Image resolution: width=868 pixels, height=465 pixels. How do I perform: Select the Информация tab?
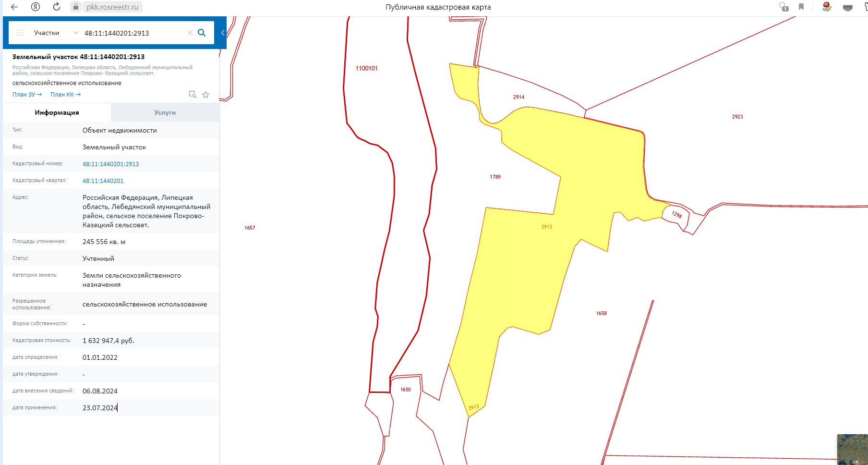click(57, 112)
